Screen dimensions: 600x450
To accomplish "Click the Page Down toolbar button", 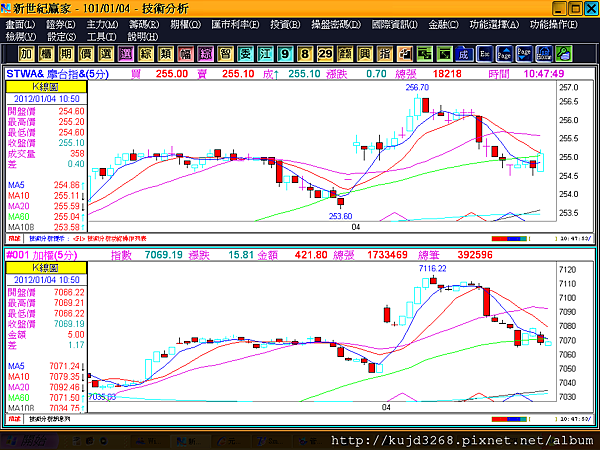I will click(x=524, y=54).
